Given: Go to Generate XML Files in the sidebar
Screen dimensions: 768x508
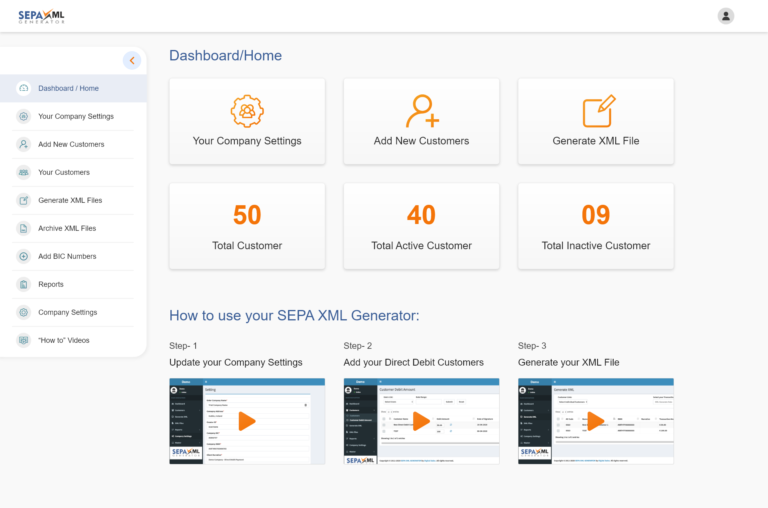Looking at the screenshot, I should (70, 200).
